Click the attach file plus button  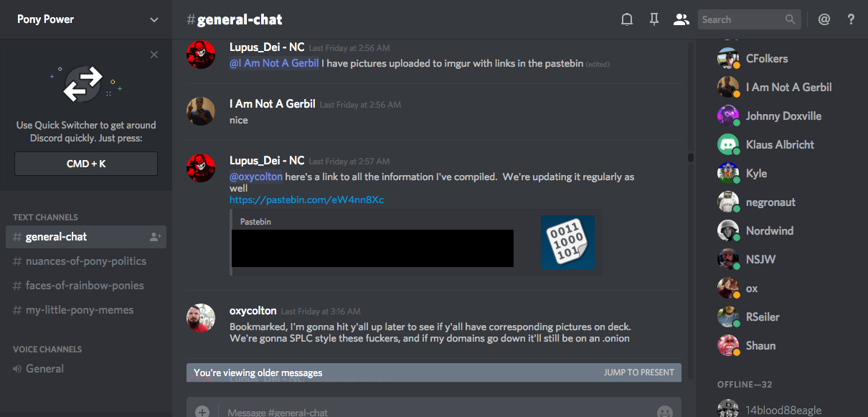202,412
